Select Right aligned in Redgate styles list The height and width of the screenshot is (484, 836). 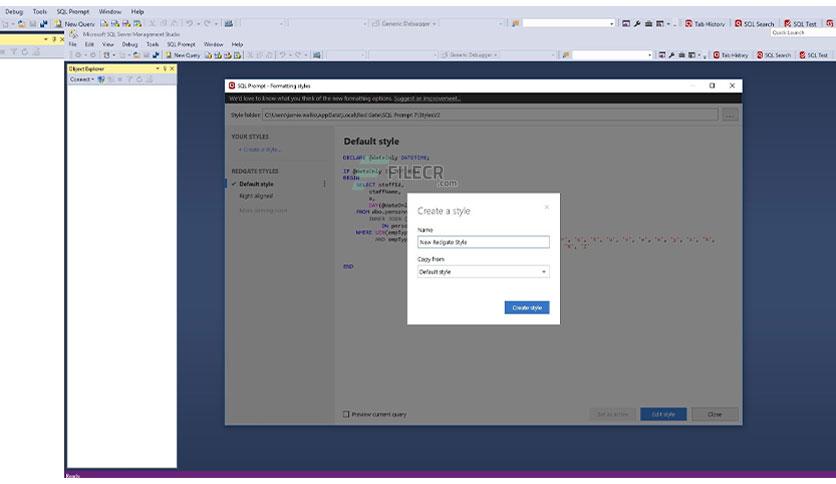(x=255, y=196)
